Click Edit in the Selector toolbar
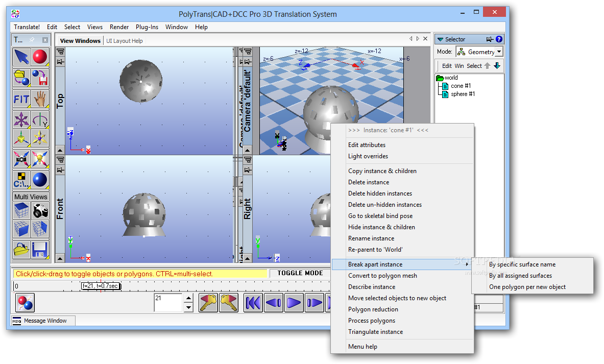604x364 pixels. (x=447, y=66)
